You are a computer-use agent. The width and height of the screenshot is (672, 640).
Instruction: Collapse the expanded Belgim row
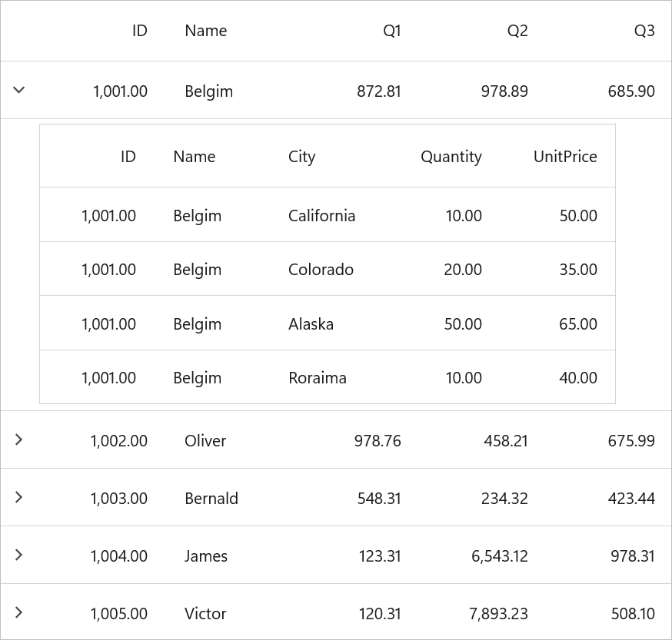pos(19,90)
